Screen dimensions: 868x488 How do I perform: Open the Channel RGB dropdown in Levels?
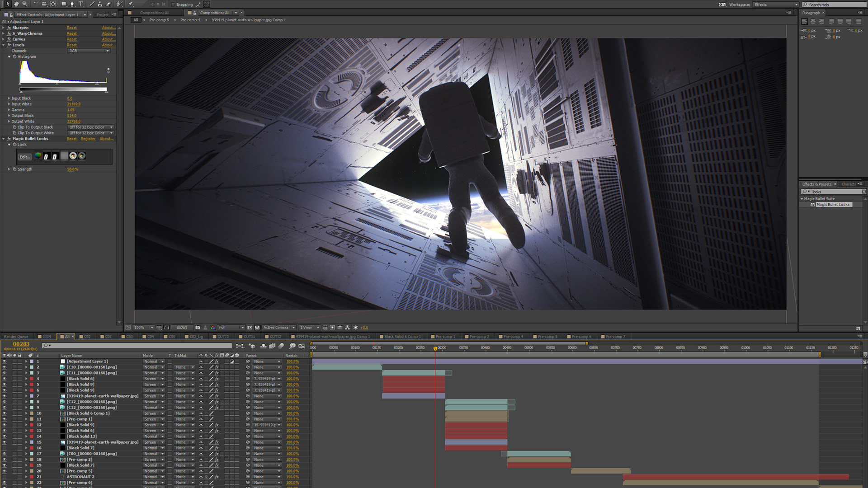[89, 51]
